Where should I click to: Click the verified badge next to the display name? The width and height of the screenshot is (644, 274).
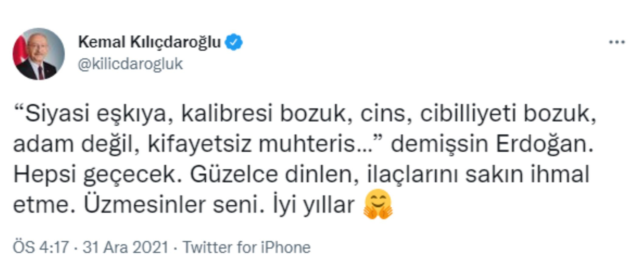233,42
